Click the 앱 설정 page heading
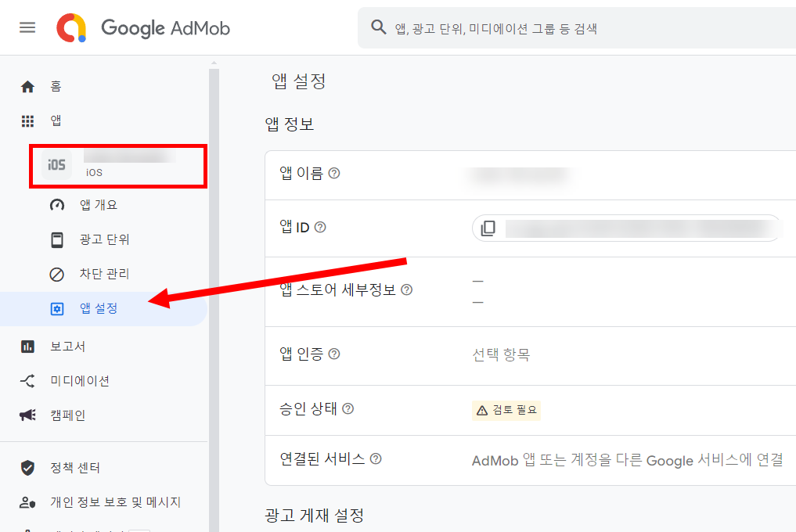Viewport: 796px width, 532px height. [x=298, y=81]
